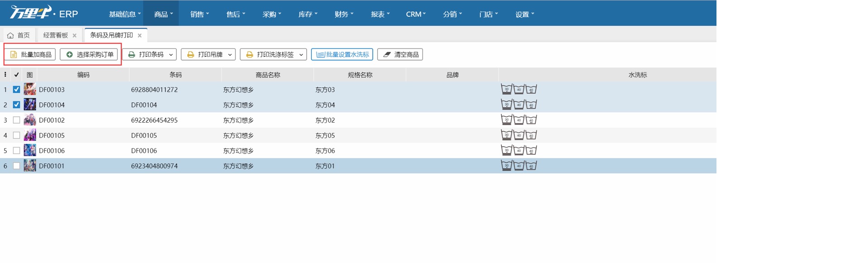Sort by the 条码 column header

175,75
